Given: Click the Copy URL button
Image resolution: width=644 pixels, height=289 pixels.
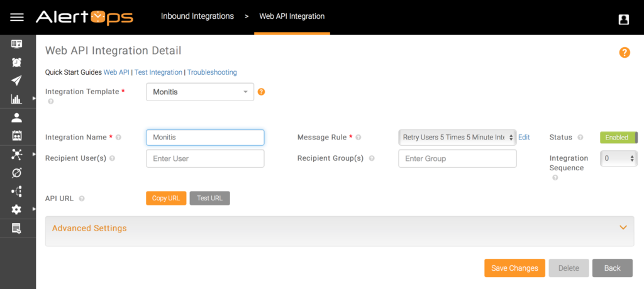Looking at the screenshot, I should point(166,199).
